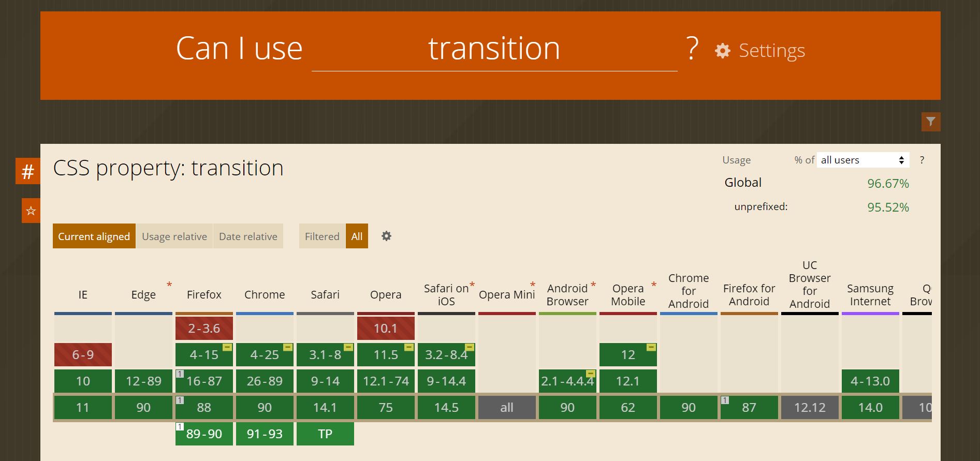This screenshot has width=980, height=461.
Task: Click prefix note icon on Safari 3.1-8
Action: tap(348, 347)
